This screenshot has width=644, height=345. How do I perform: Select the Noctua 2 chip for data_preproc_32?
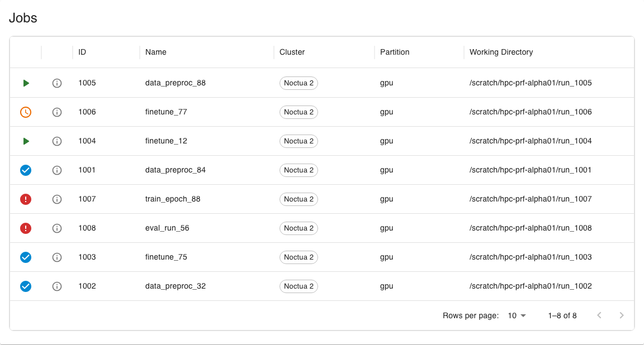299,286
